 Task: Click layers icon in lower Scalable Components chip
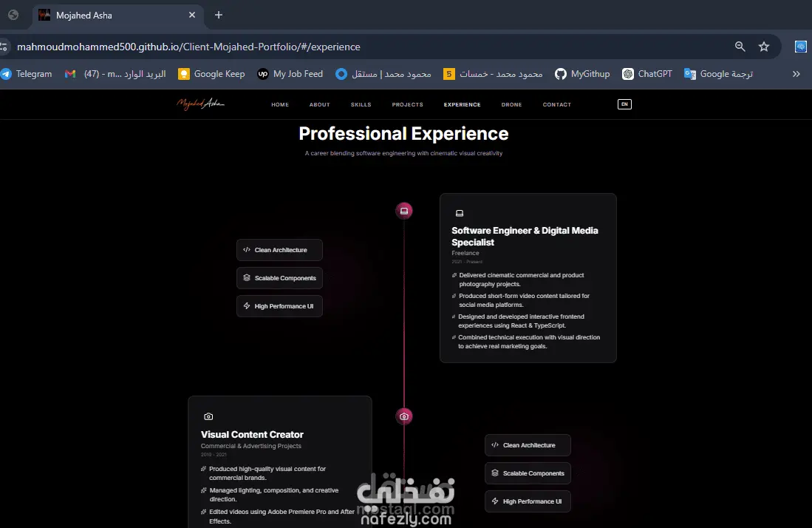[494, 473]
